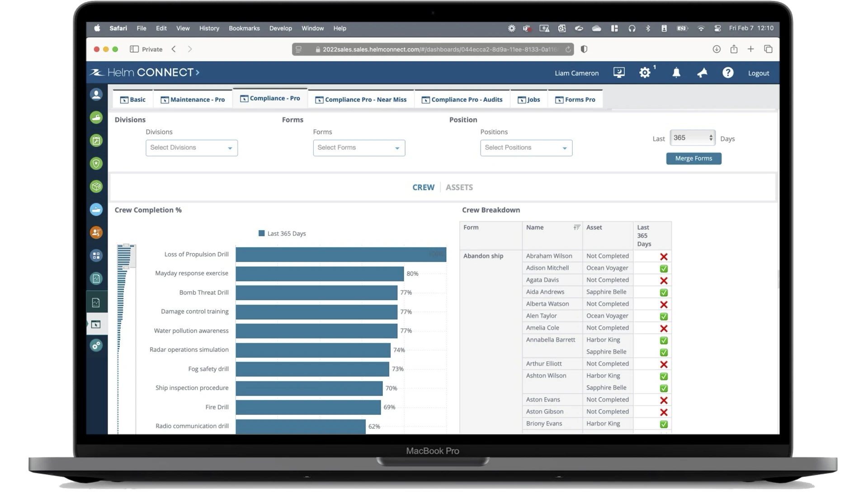The image size is (868, 504).
Task: Expand the Select Forms dropdown
Action: click(x=359, y=148)
